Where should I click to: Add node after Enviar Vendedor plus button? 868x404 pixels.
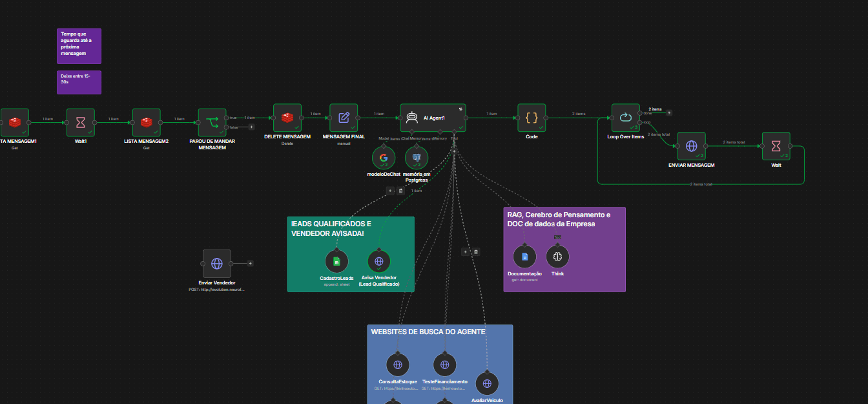[x=250, y=263]
